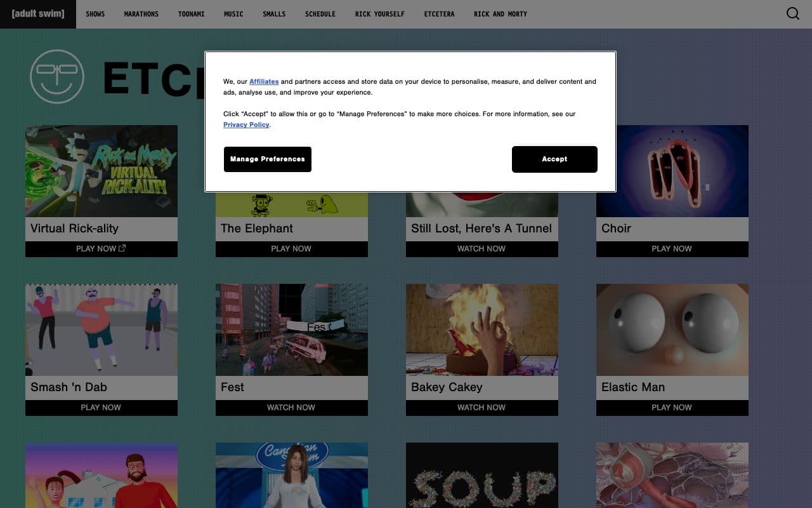Click the Fest title text
The height and width of the screenshot is (508, 812).
click(x=232, y=387)
